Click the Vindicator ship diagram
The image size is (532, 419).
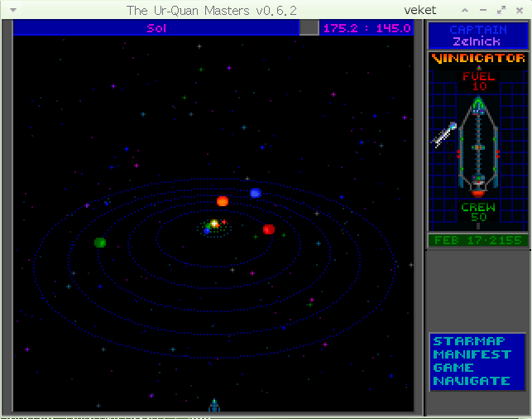pyautogui.click(x=478, y=147)
